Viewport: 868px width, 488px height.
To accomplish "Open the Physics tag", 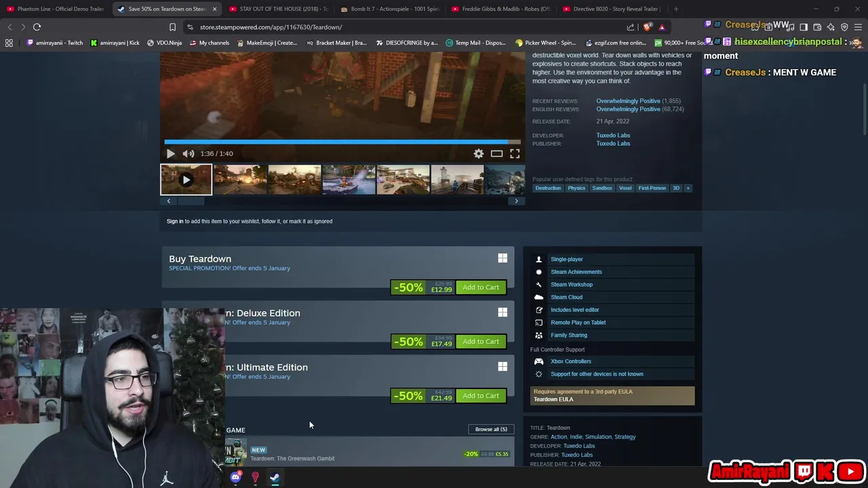I will click(576, 188).
